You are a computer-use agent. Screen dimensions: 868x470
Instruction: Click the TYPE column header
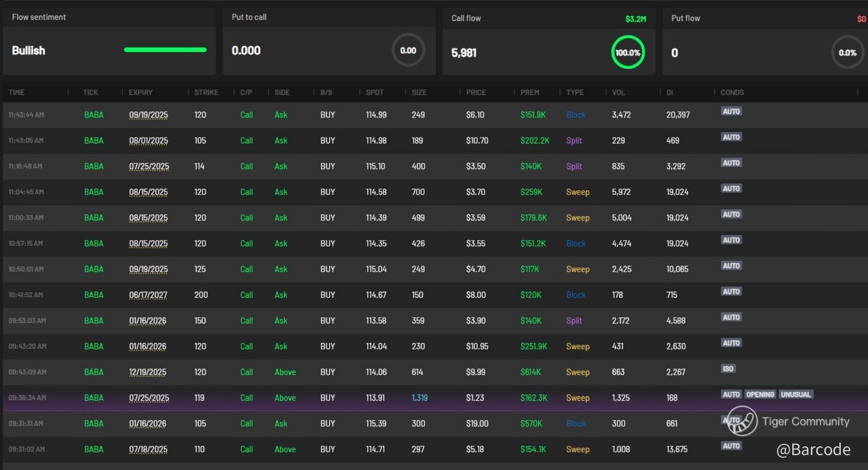click(575, 92)
